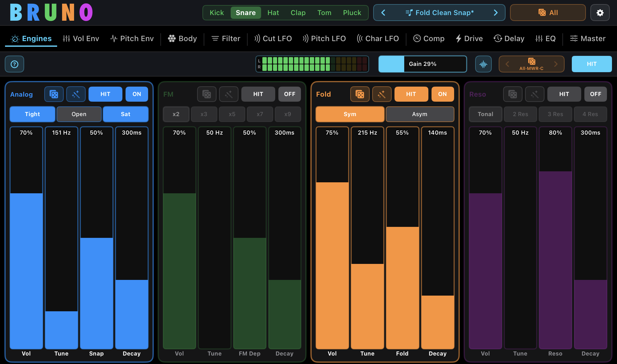Toggle the Analog Sat mode
This screenshot has width=617, height=364.
tap(126, 114)
